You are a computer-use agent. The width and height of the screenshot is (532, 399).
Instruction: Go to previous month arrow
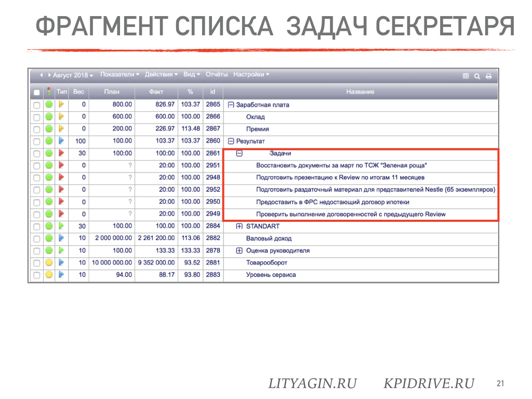(x=42, y=75)
